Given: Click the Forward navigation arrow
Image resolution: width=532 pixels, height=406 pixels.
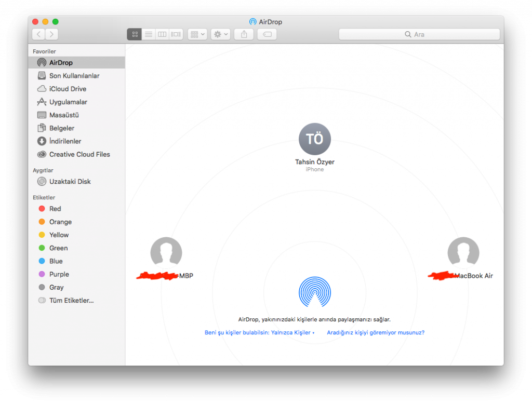Looking at the screenshot, I should 51,34.
